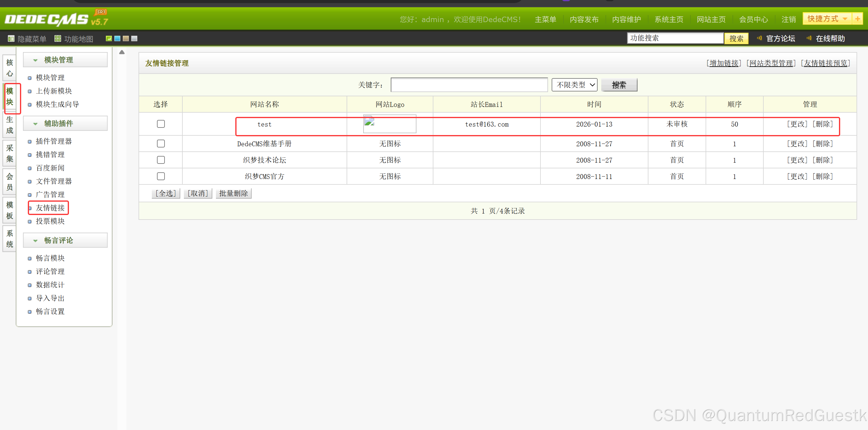Expand the 快捷方式 dropdown
The width and height of the screenshot is (868, 430).
pos(845,19)
